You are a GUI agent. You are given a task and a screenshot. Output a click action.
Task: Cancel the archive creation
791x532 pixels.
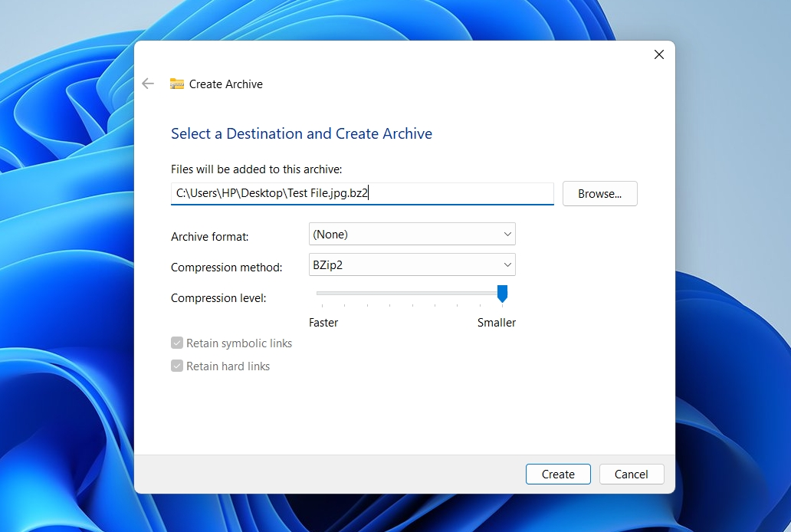click(x=631, y=474)
